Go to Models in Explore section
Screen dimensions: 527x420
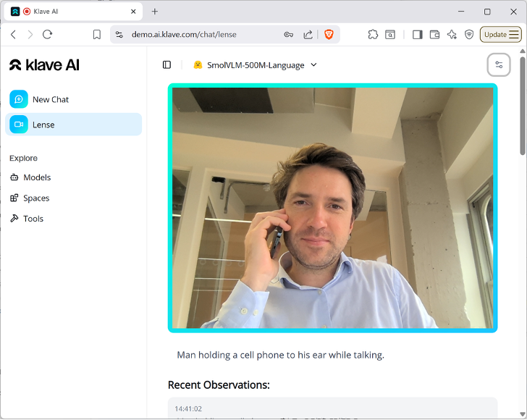click(x=37, y=177)
